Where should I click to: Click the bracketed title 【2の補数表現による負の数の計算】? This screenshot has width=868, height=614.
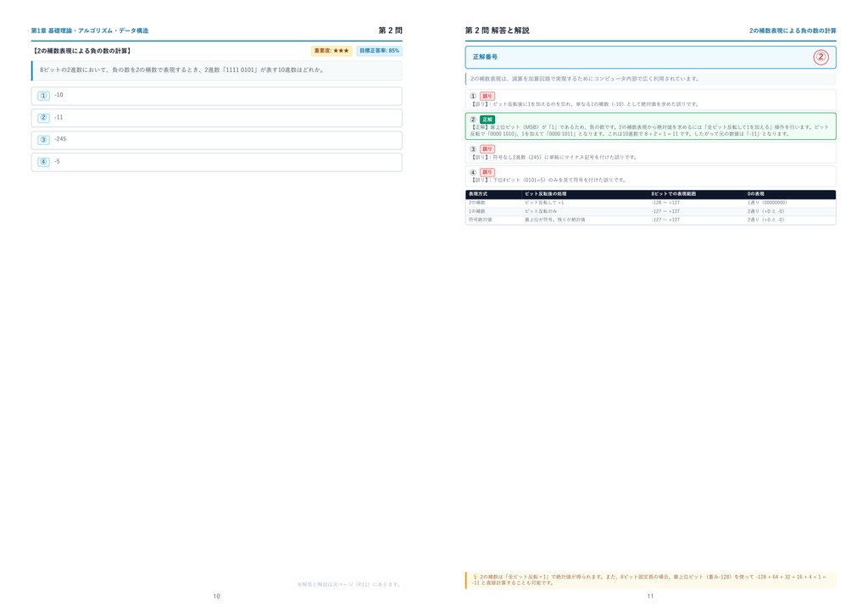82,51
